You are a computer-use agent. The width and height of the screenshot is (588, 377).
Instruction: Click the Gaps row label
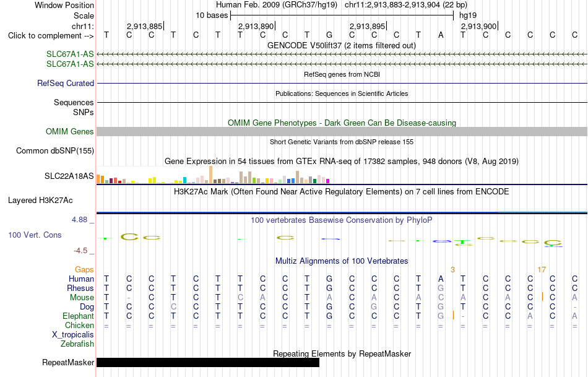[84, 269]
